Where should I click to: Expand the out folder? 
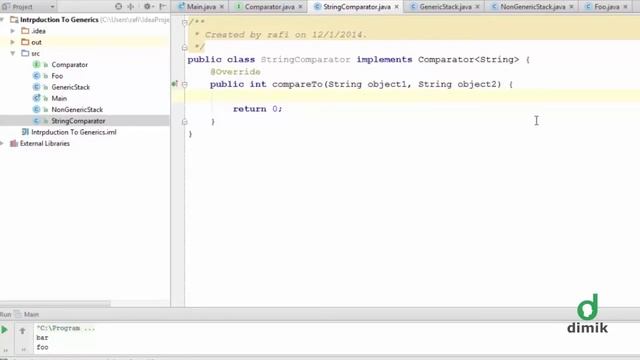tap(13, 42)
